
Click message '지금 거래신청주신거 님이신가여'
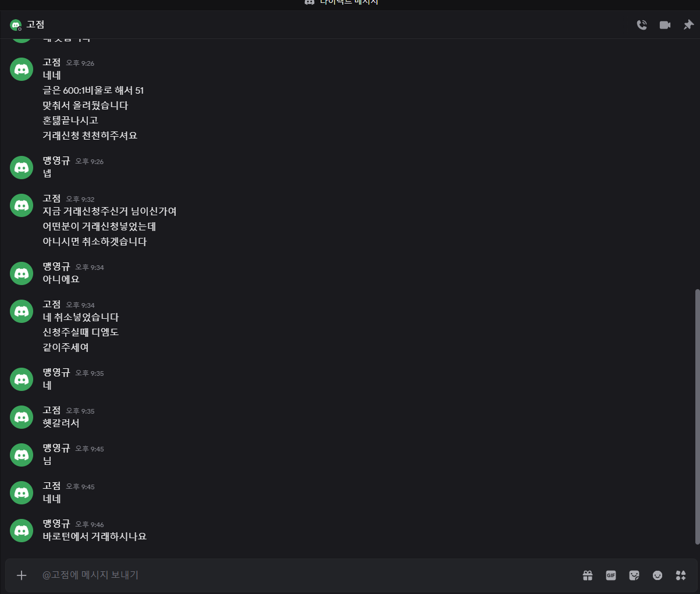(x=110, y=211)
